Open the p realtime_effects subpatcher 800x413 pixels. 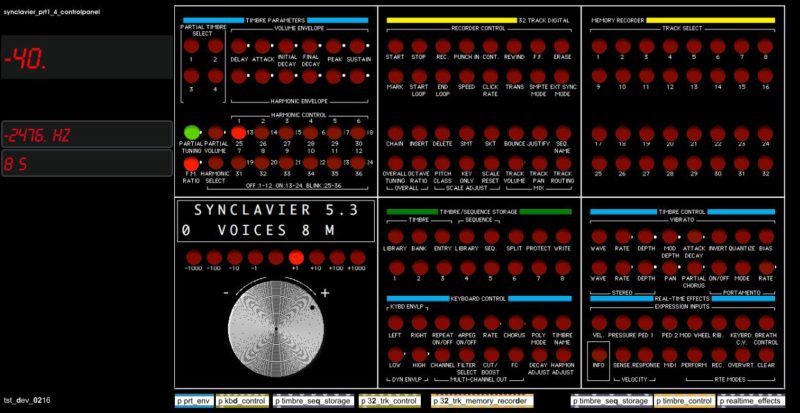point(751,401)
